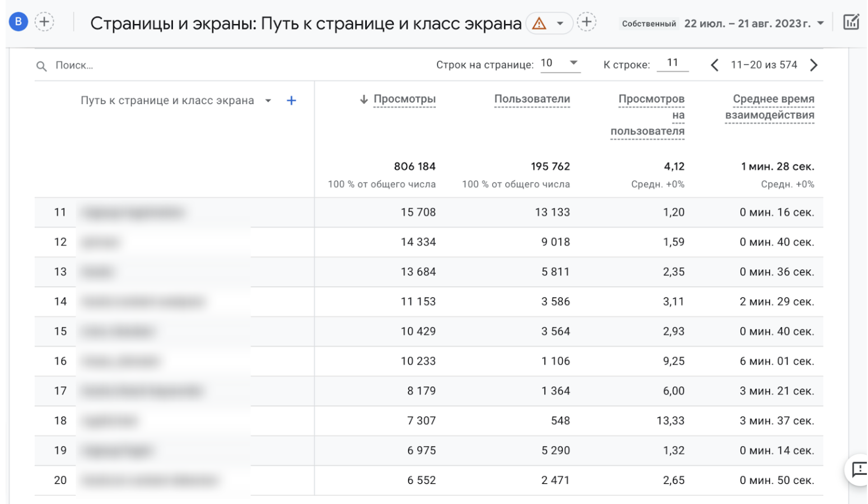Image resolution: width=868 pixels, height=504 pixels.
Task: Add secondary dimension with blue plus icon
Action: click(x=291, y=100)
